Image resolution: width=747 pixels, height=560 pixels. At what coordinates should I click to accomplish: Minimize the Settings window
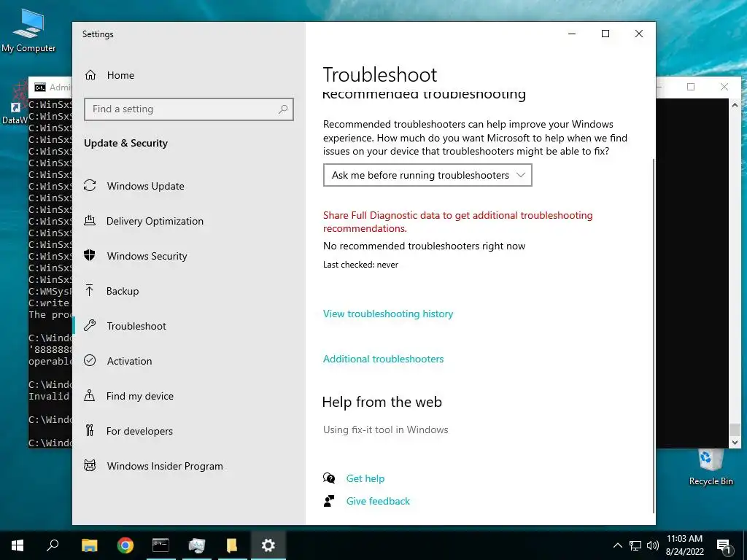pos(572,34)
